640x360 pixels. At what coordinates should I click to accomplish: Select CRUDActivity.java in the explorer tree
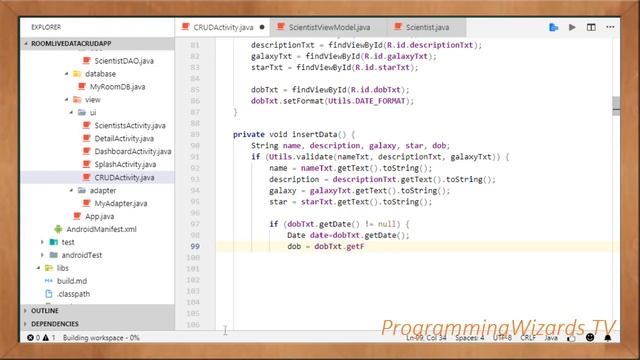[97, 178]
